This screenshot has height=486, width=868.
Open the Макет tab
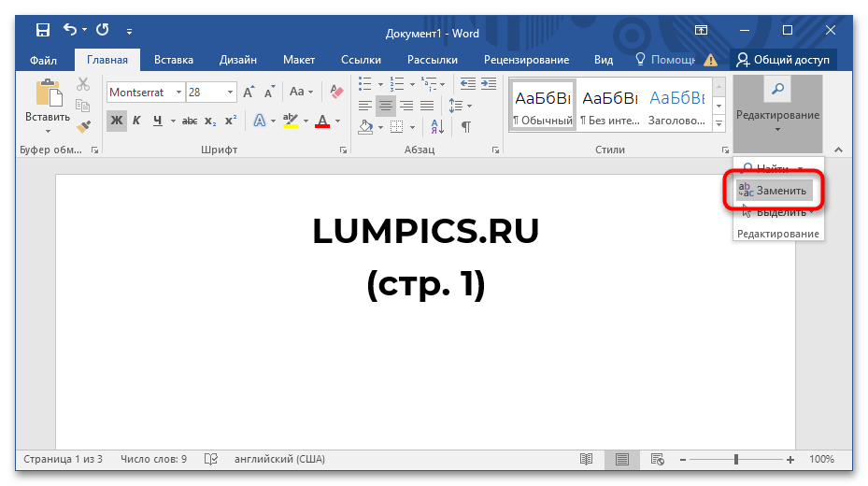point(299,60)
